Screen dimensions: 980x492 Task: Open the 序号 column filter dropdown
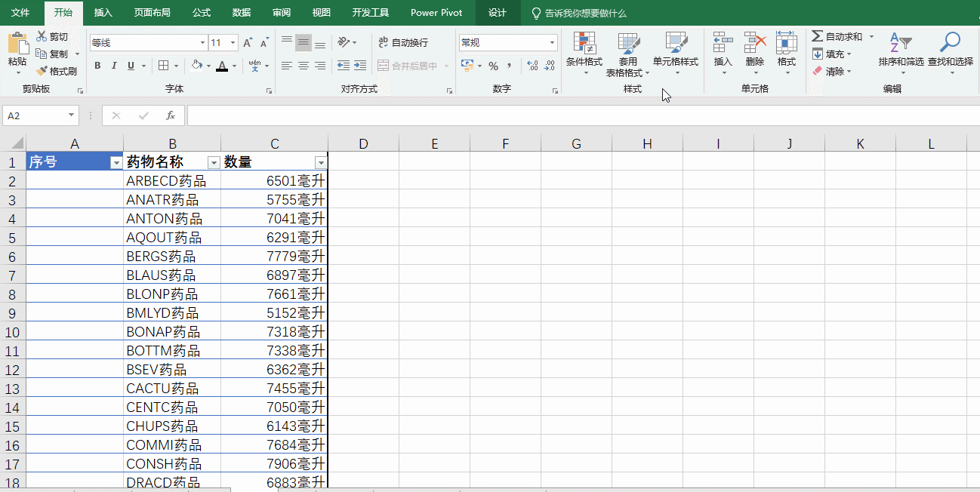pyautogui.click(x=116, y=163)
